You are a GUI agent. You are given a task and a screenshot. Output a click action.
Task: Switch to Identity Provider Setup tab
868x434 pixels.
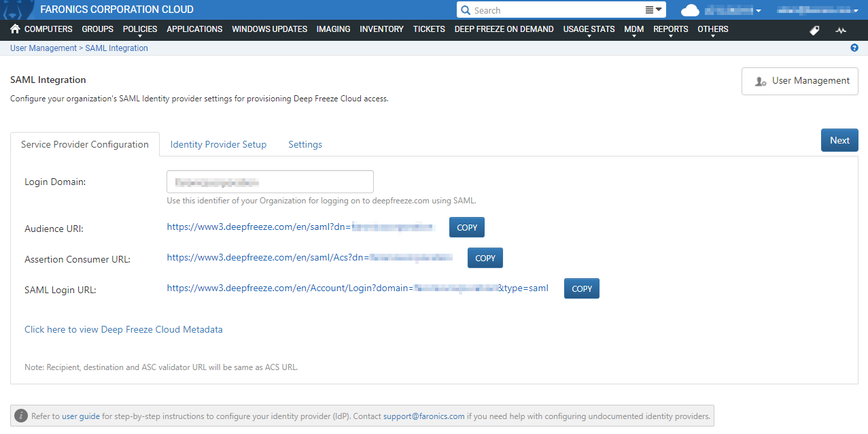218,144
